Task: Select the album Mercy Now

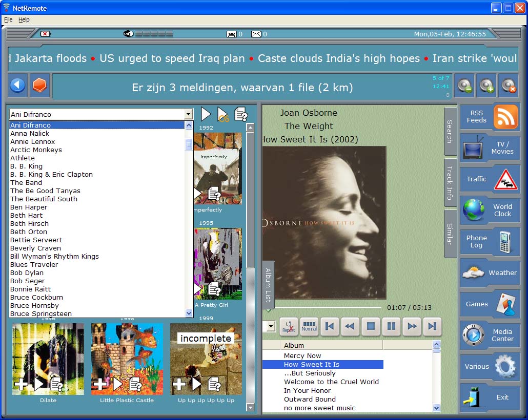Action: click(302, 355)
